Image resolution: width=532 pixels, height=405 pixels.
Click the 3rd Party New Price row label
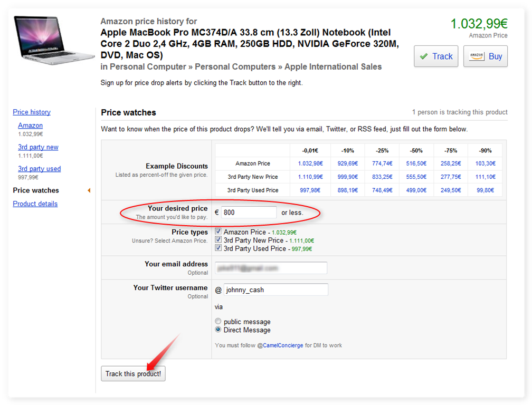[253, 177]
